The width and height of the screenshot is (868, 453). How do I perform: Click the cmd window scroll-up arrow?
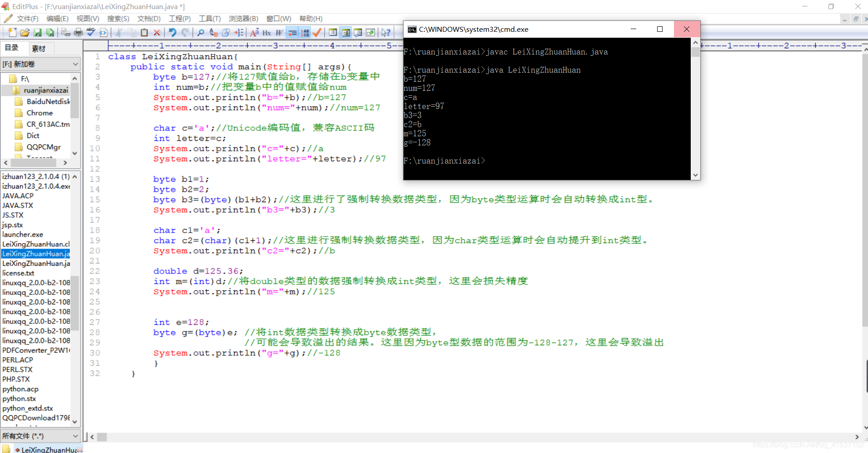(695, 42)
